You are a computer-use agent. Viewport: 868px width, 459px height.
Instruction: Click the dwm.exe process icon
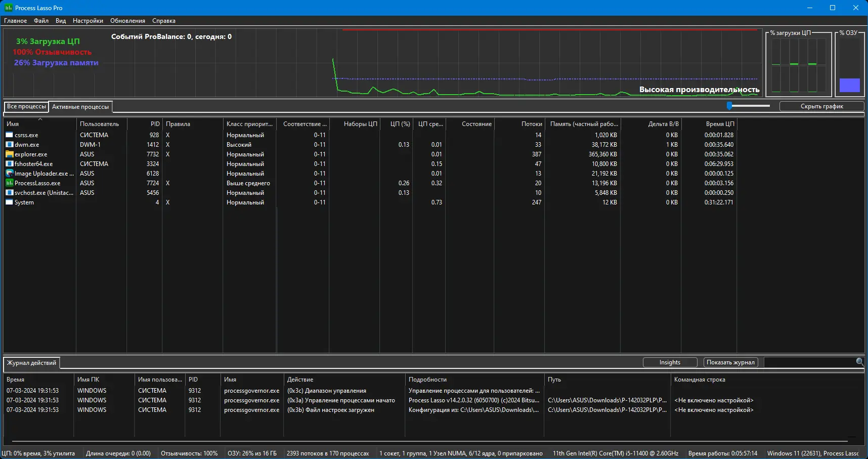tap(9, 145)
